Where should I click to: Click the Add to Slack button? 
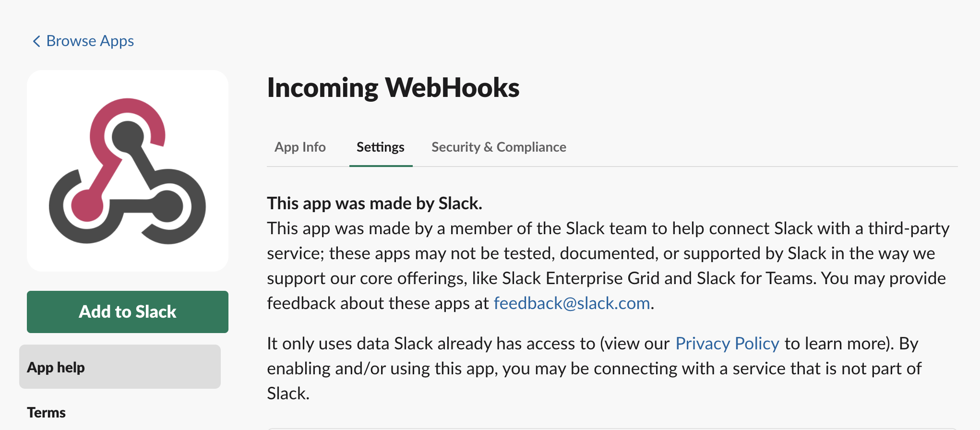coord(128,312)
